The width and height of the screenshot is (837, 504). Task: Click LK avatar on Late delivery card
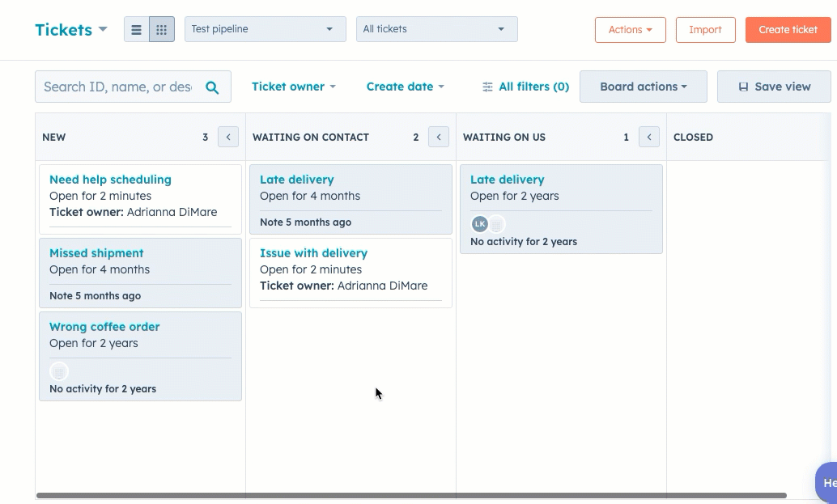(x=480, y=224)
